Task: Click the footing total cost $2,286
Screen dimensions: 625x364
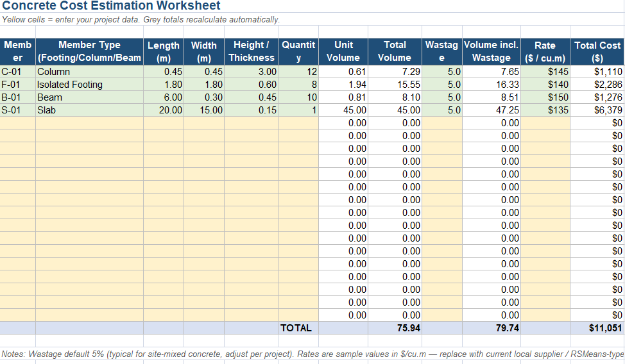Action: (597, 85)
